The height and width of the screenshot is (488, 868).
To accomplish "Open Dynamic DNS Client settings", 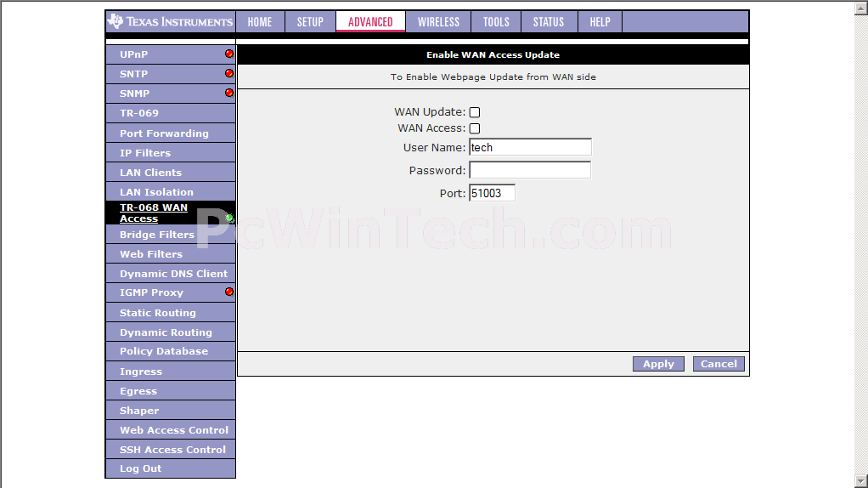I will (x=173, y=274).
